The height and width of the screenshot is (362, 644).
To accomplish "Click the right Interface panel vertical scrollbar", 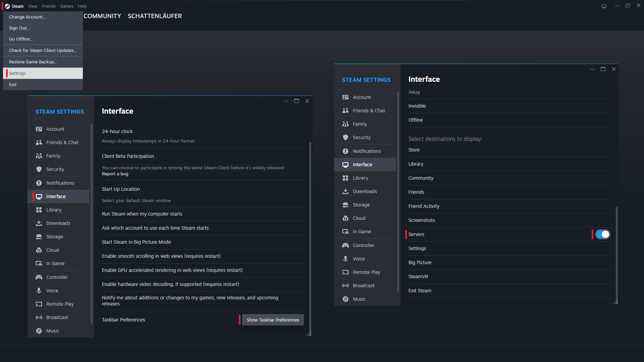I will 616,255.
